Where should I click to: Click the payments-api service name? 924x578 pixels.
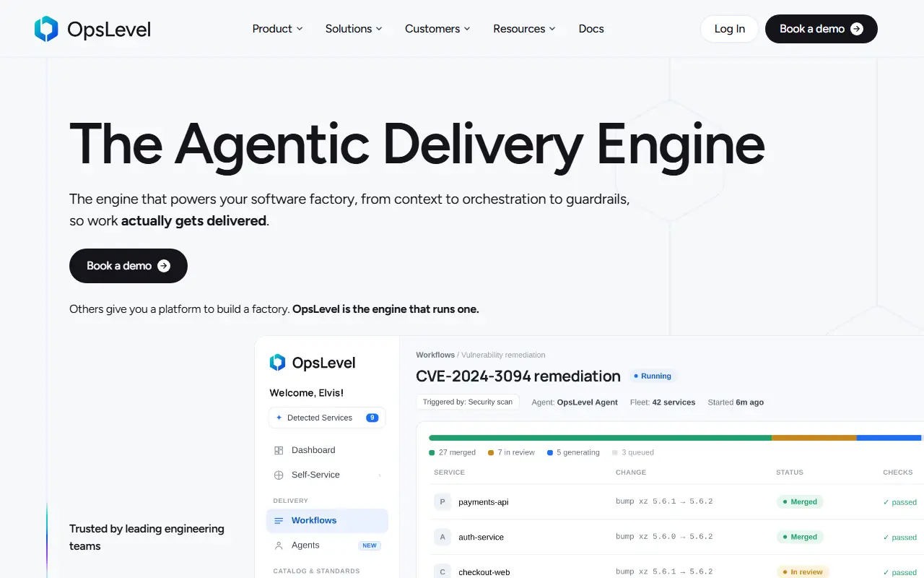point(484,502)
